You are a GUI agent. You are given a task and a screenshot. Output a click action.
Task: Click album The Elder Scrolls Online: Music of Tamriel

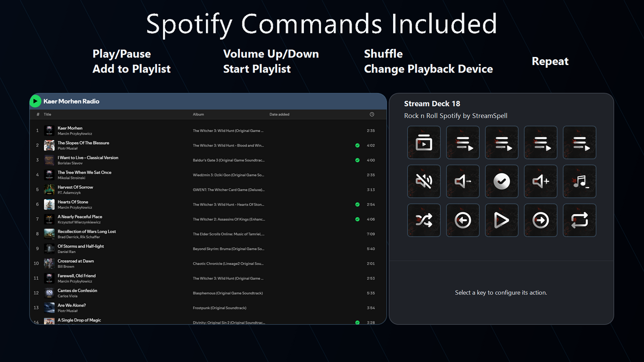229,234
